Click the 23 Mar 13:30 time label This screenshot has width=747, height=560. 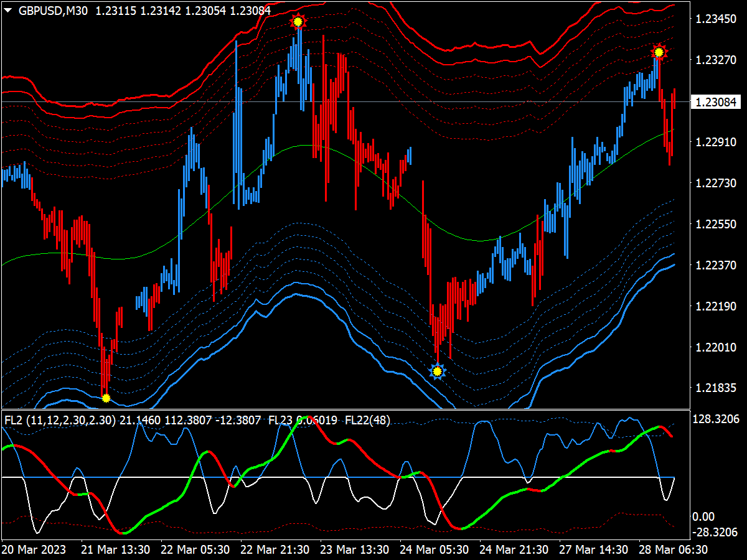[354, 550]
